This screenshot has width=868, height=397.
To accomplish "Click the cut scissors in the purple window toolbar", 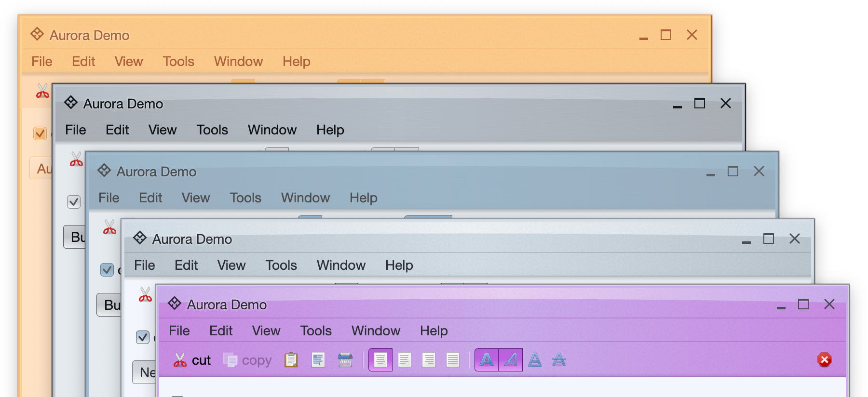I will 180,360.
